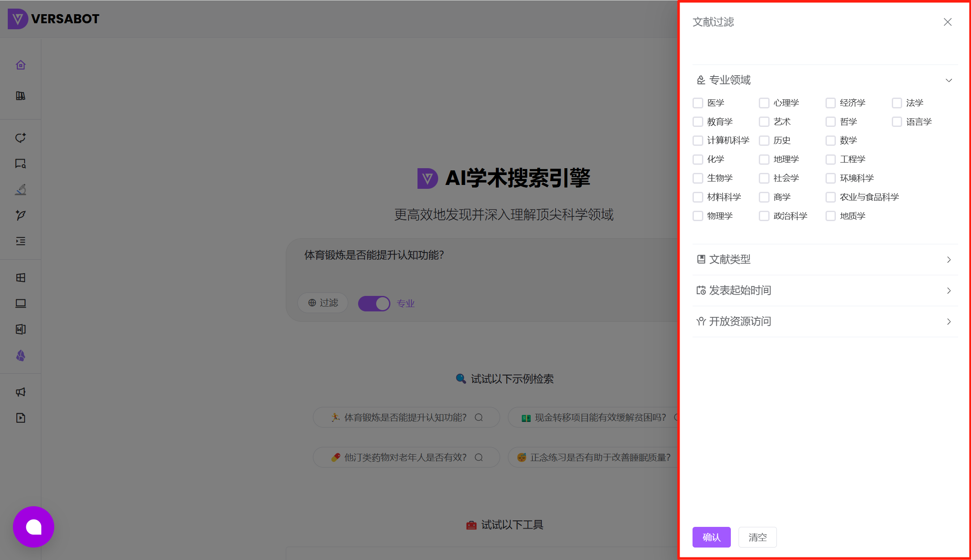Select example search 他汀类药物对老年人是否有效?
The height and width of the screenshot is (560, 971).
click(405, 457)
